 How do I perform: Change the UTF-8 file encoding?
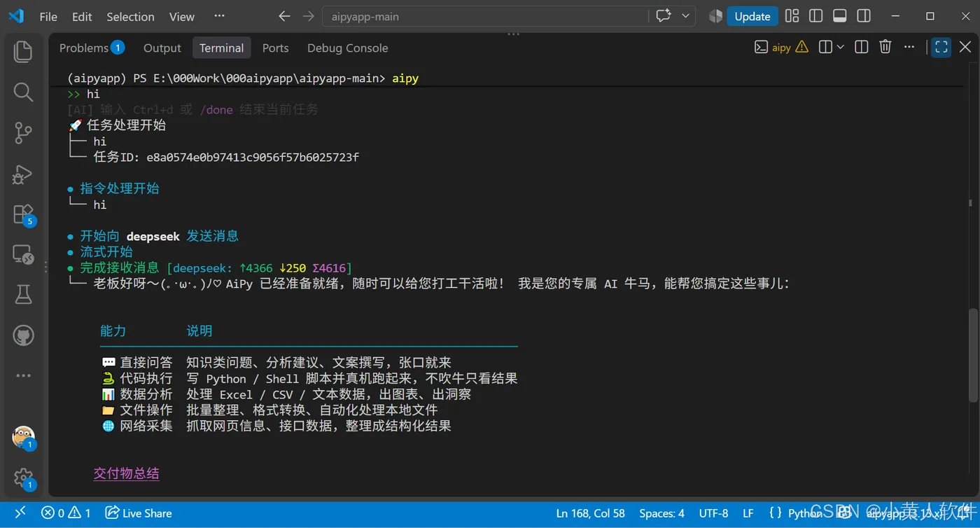point(713,513)
